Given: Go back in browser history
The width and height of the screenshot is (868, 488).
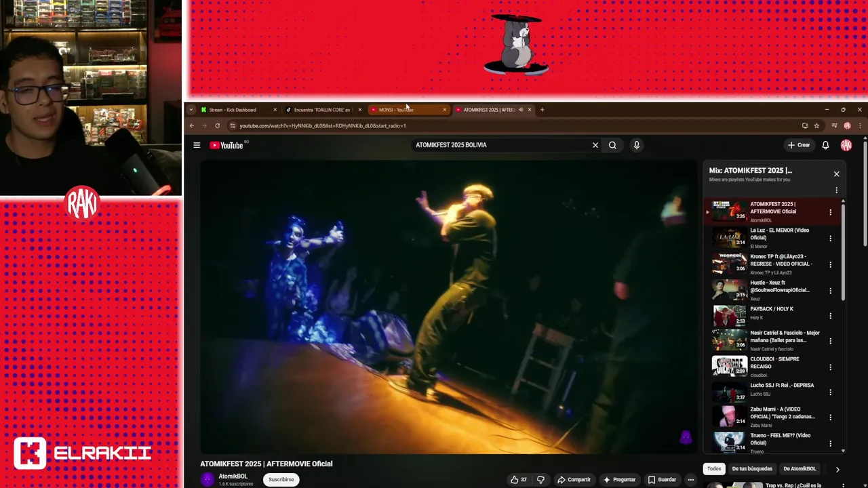Looking at the screenshot, I should (x=192, y=125).
